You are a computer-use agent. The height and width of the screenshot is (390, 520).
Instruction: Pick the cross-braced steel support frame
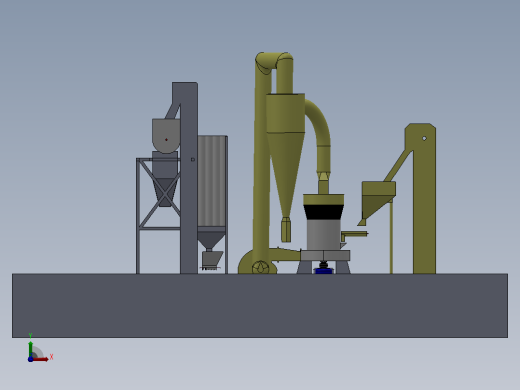(158, 216)
